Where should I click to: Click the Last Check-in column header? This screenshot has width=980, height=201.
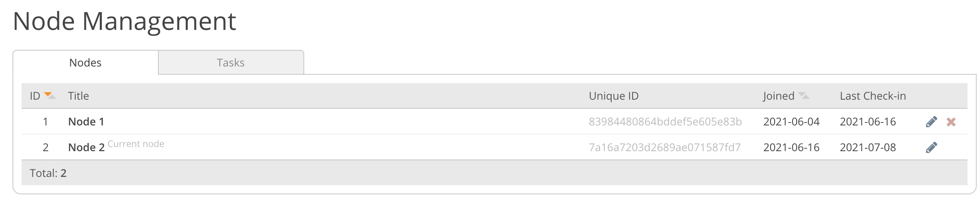click(873, 96)
